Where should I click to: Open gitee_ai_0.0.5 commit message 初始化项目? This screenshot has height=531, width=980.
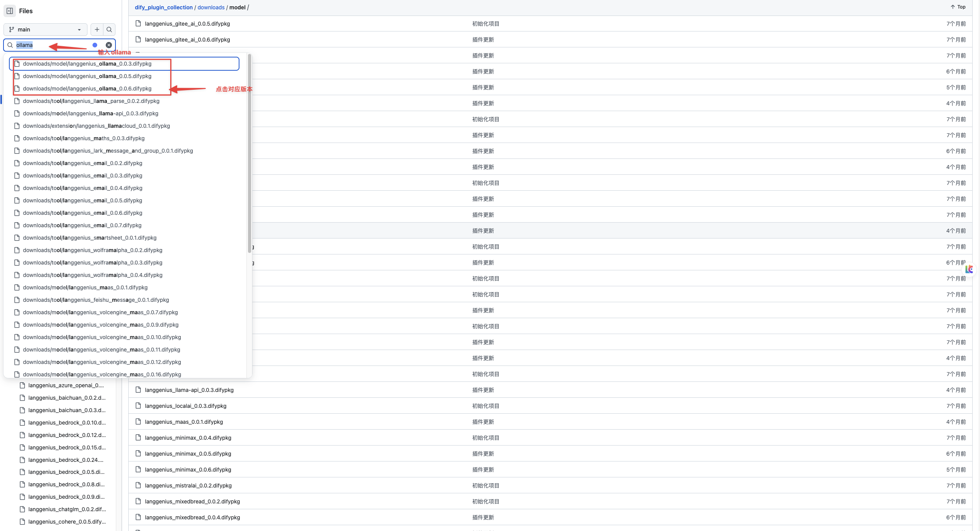click(x=486, y=24)
